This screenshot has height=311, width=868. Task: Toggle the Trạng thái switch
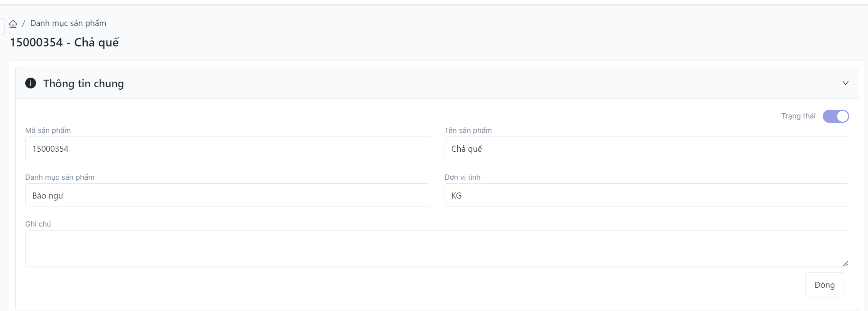point(836,116)
